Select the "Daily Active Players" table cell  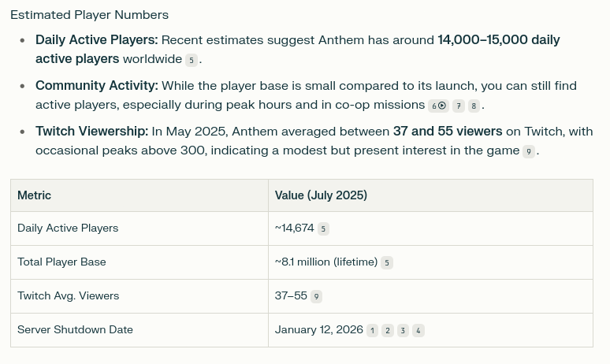click(x=139, y=228)
